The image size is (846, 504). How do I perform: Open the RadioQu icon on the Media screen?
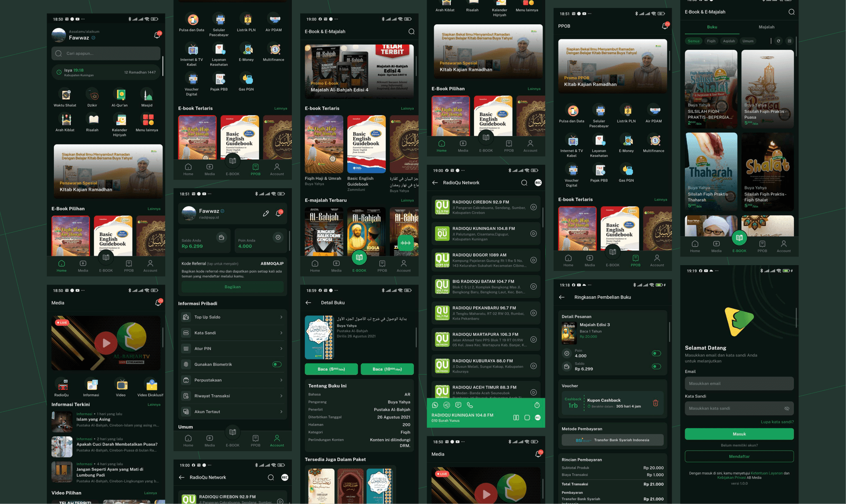[63, 385]
